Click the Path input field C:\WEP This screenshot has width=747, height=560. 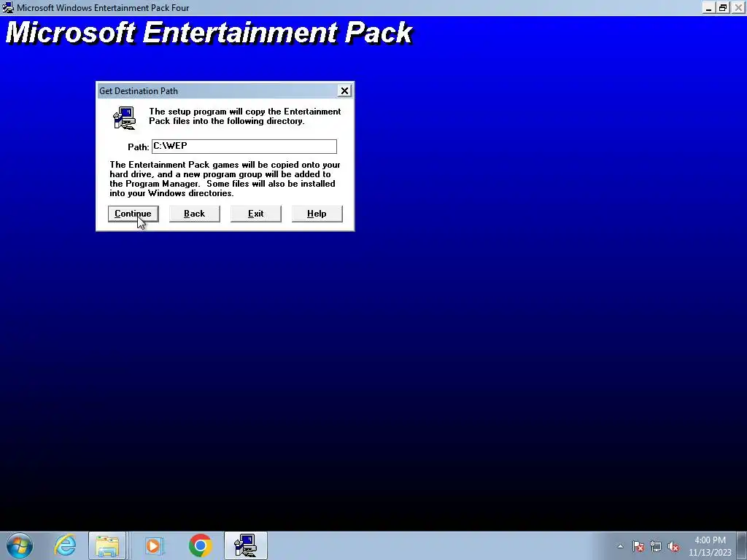pos(244,146)
